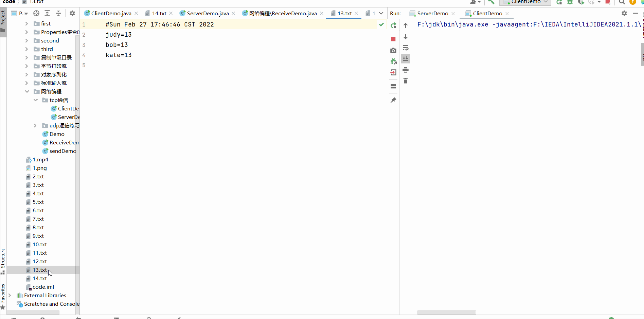Expand the third folder
644x319 pixels.
(x=26, y=49)
